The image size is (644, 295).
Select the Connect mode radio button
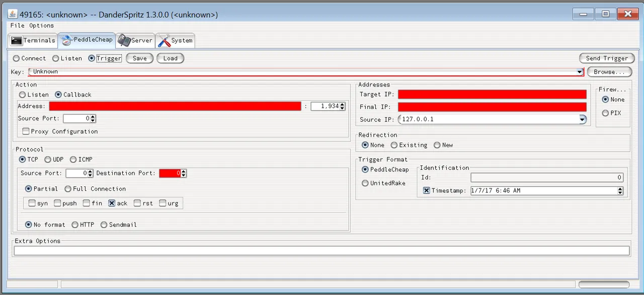pos(17,58)
